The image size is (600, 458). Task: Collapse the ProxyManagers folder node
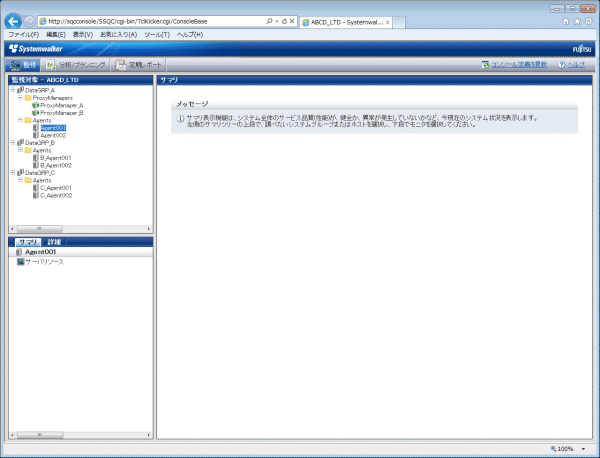21,98
